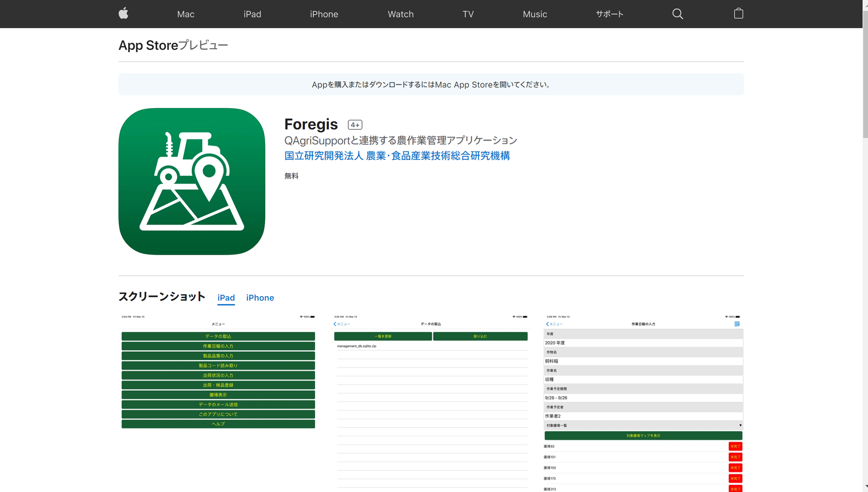Open the TV menu item
This screenshot has height=492, width=868.
click(468, 14)
